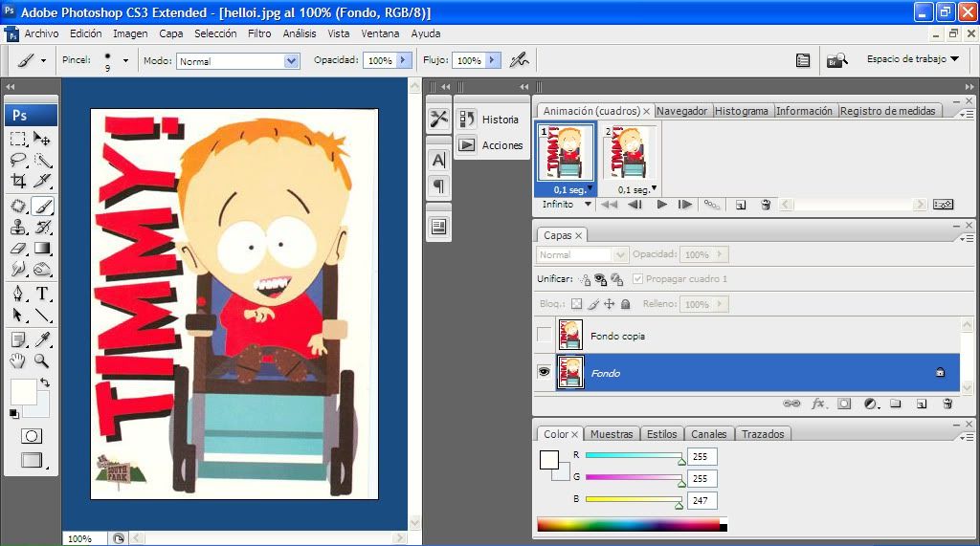Image resolution: width=980 pixels, height=546 pixels.
Task: Select the Pen tool
Action: 19,294
